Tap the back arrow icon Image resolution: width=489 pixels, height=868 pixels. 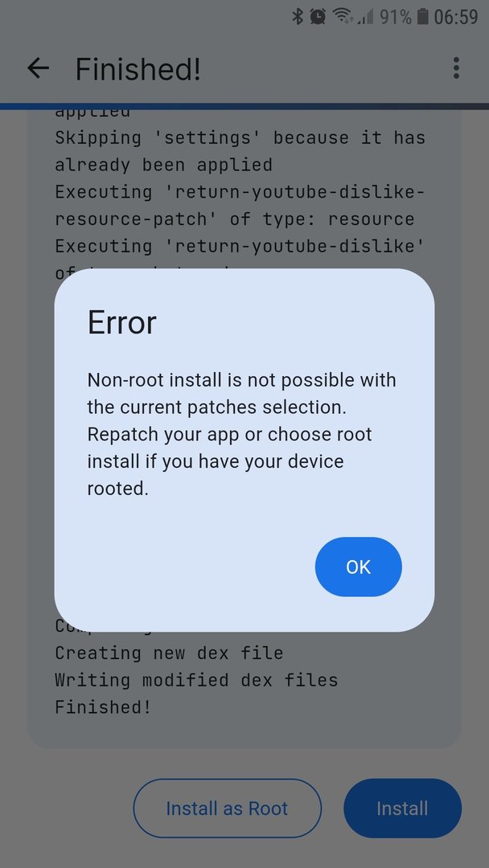point(39,68)
